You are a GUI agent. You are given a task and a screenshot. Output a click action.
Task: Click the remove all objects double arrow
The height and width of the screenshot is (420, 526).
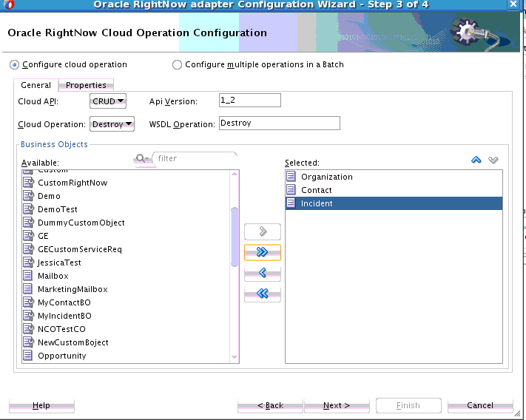[x=263, y=294]
